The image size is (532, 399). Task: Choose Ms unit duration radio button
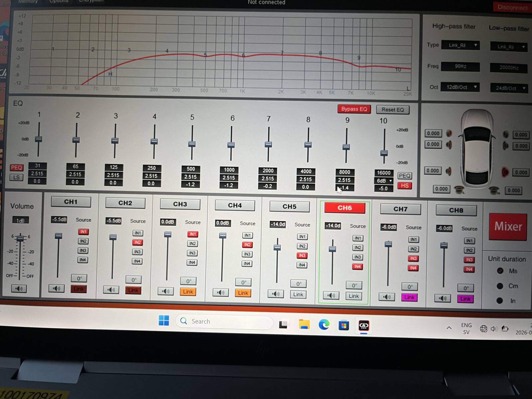500,271
